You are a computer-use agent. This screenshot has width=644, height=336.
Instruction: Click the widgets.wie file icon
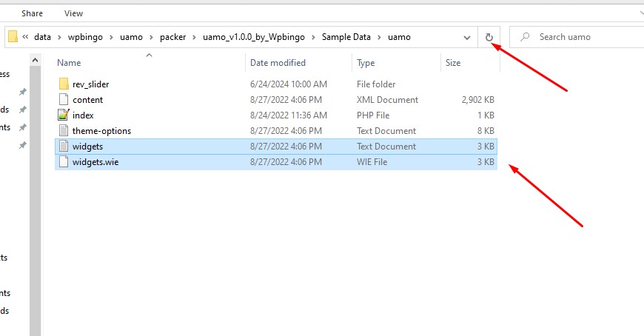64,162
